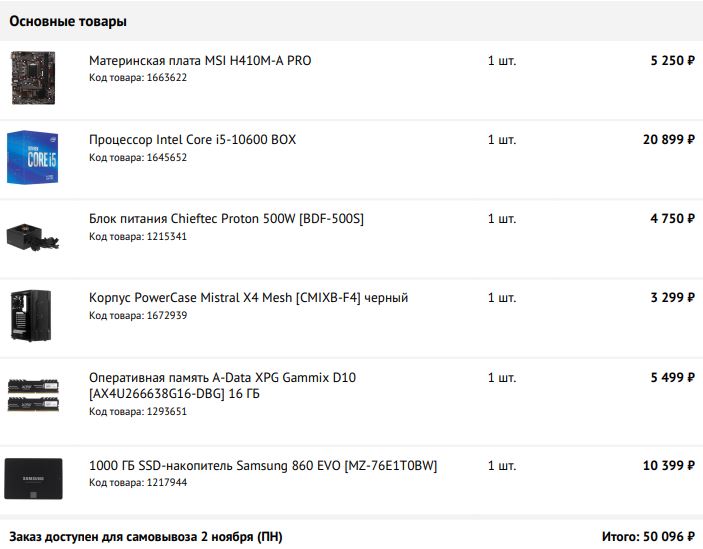Viewport: 703px width, 549px height.
Task: Click the Samsung 860 EVO SSD image
Action: (33, 478)
